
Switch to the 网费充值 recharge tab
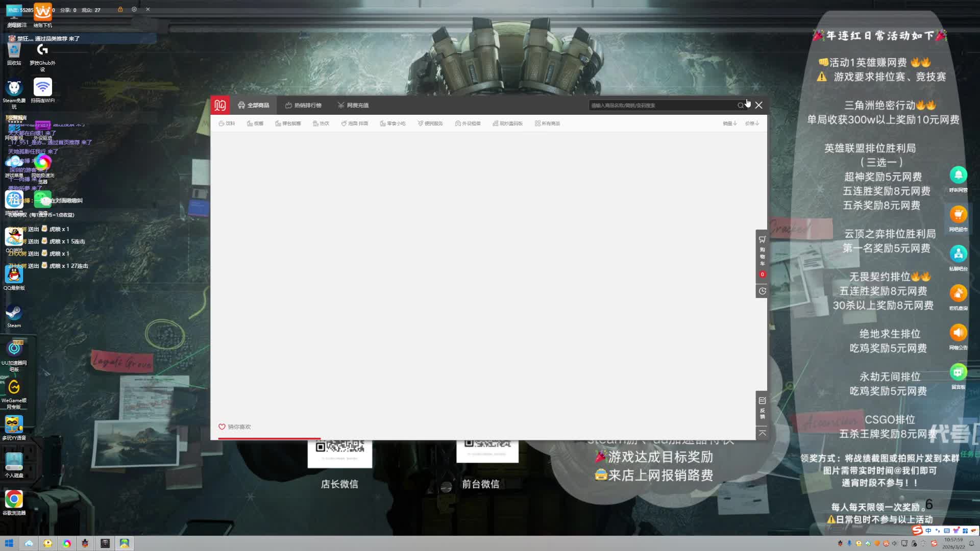[x=353, y=105]
